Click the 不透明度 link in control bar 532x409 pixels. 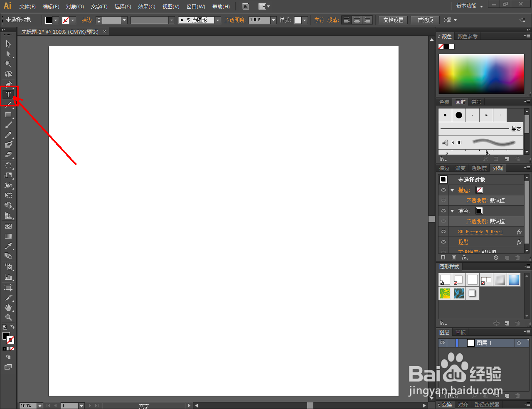(235, 20)
